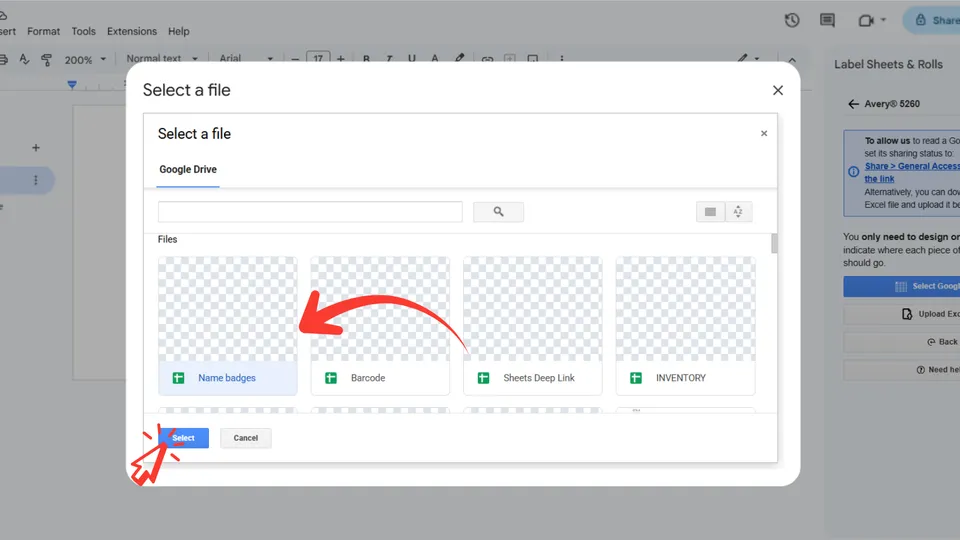The width and height of the screenshot is (960, 540).
Task: Click the Cancel button
Action: [x=246, y=438]
